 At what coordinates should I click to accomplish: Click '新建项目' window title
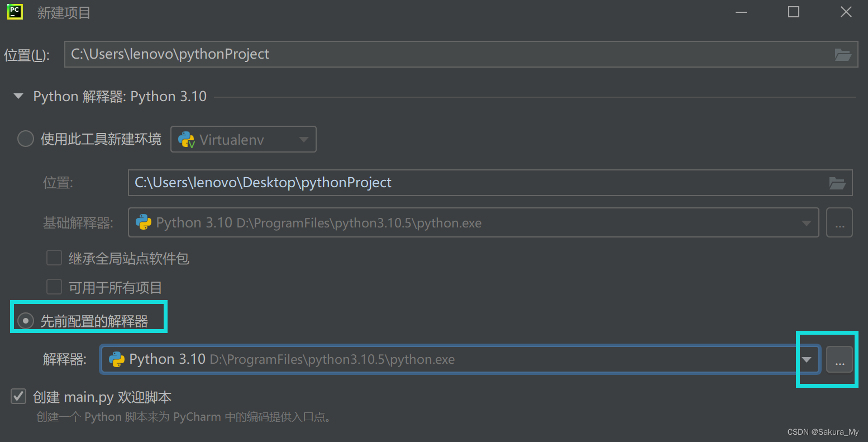(x=64, y=12)
